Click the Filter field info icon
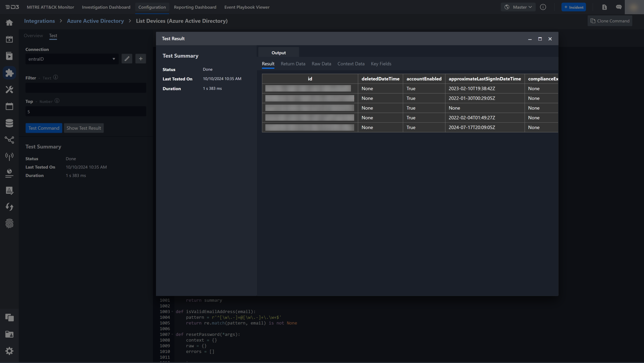The image size is (644, 363). (x=56, y=77)
